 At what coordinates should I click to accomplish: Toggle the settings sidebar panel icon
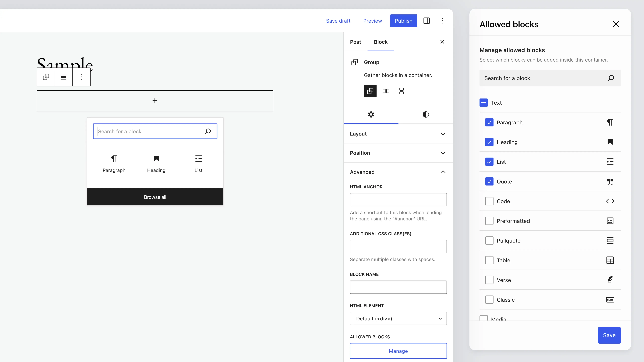tap(427, 21)
